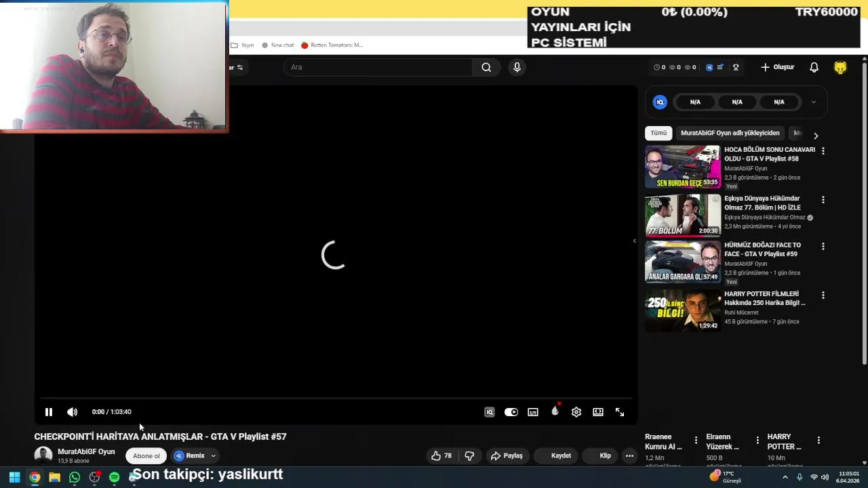Click the blue vidIQ square icon in the header

(709, 67)
